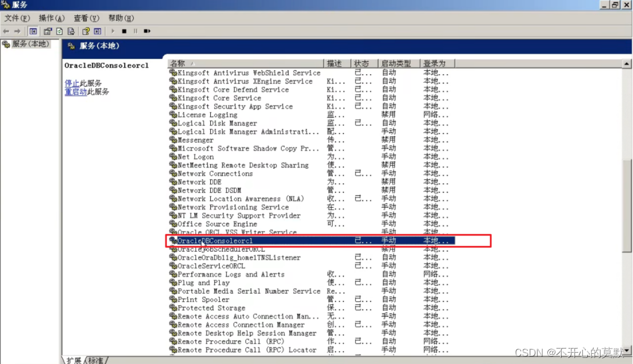Viewport: 633px width, 364px height.
Task: Click gear icon of Plug and Play service
Action: point(173,282)
